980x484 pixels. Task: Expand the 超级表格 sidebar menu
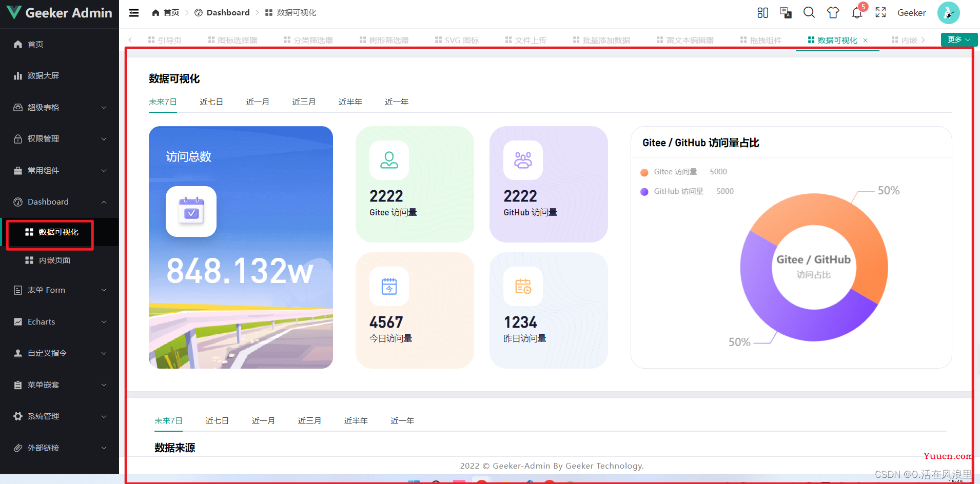coord(60,107)
